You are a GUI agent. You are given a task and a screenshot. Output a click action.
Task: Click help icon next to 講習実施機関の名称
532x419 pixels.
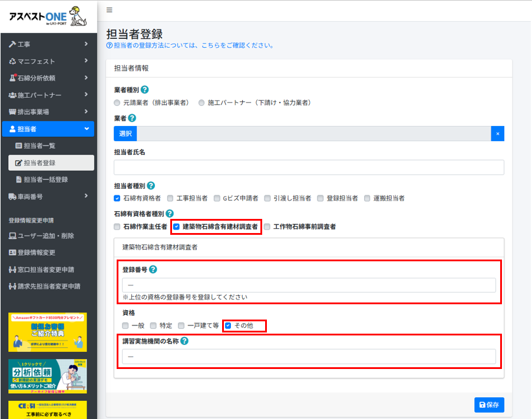[184, 341]
